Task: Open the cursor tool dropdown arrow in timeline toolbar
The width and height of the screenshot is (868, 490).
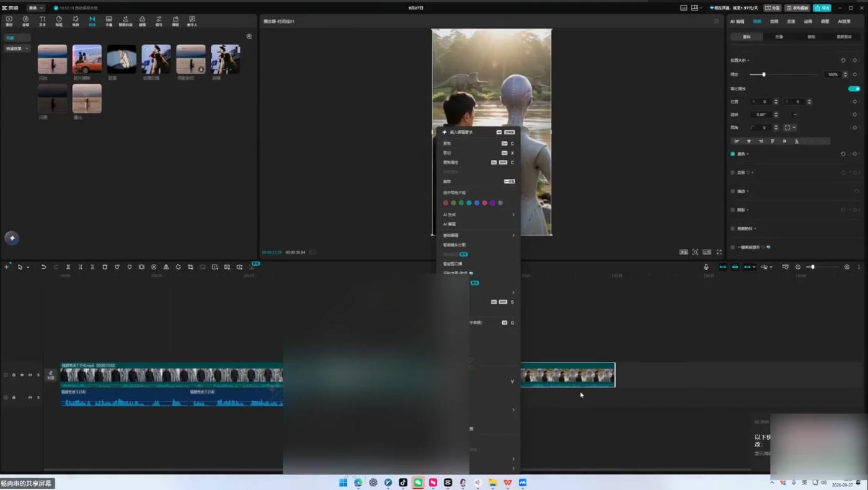Action: pos(28,267)
